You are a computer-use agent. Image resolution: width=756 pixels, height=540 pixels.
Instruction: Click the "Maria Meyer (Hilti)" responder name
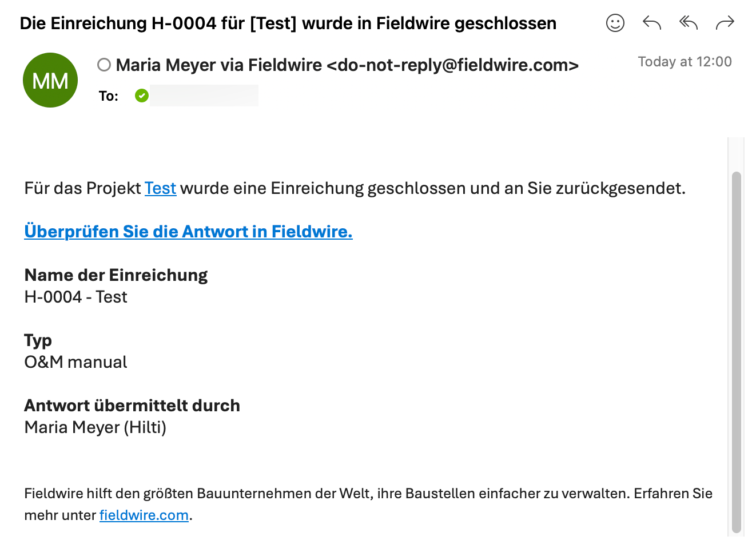click(x=95, y=427)
